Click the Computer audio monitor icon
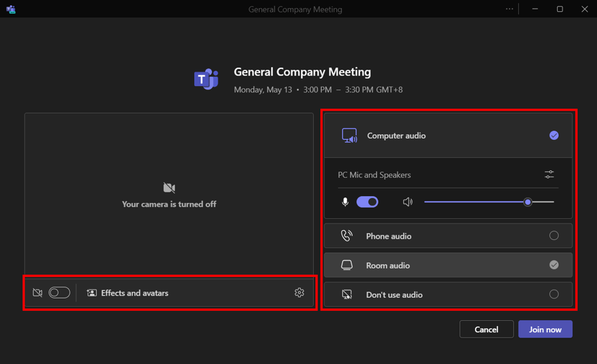This screenshot has width=597, height=364. [350, 135]
